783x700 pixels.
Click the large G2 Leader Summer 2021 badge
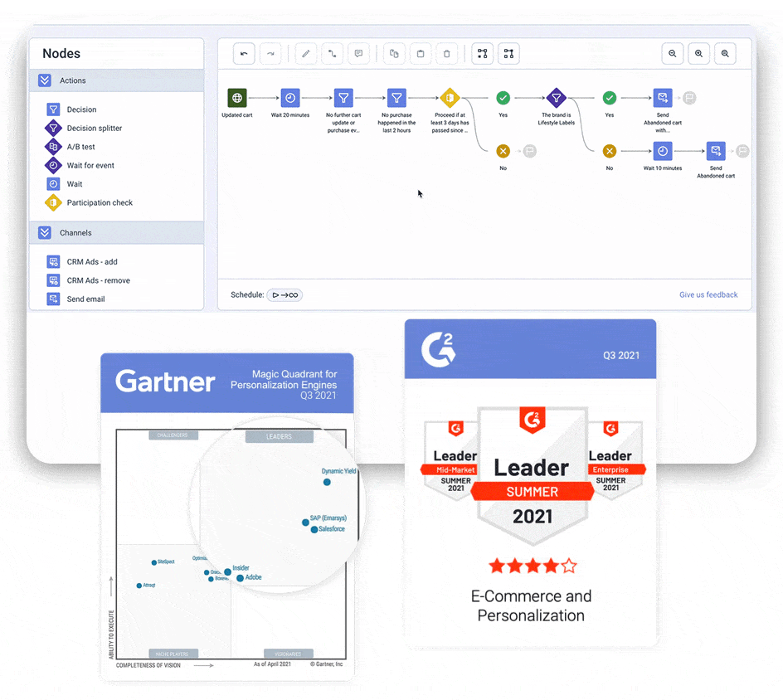(x=533, y=474)
